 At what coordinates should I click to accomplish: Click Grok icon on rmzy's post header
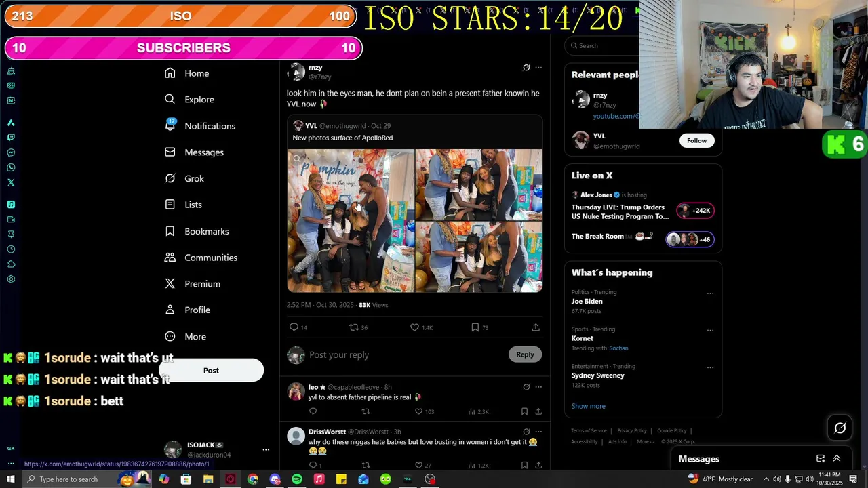click(526, 68)
